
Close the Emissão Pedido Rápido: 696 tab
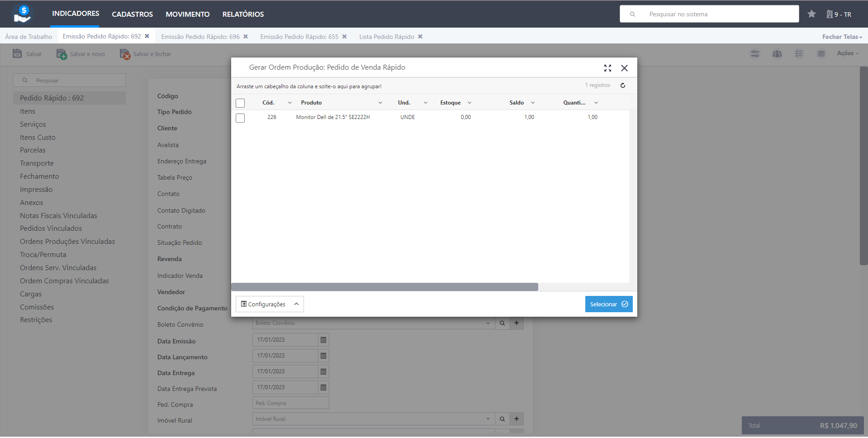[246, 37]
